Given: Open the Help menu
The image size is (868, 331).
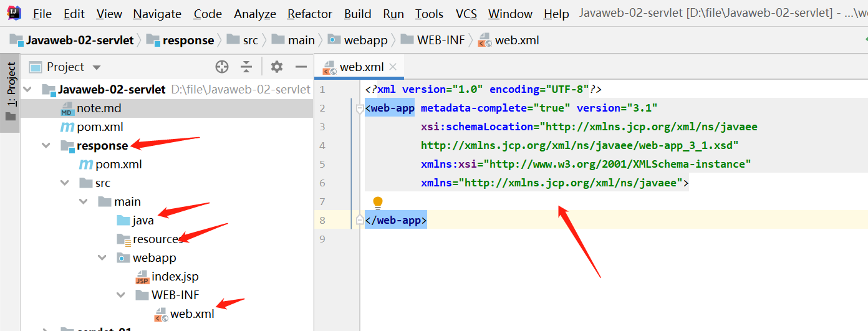Looking at the screenshot, I should (x=556, y=14).
